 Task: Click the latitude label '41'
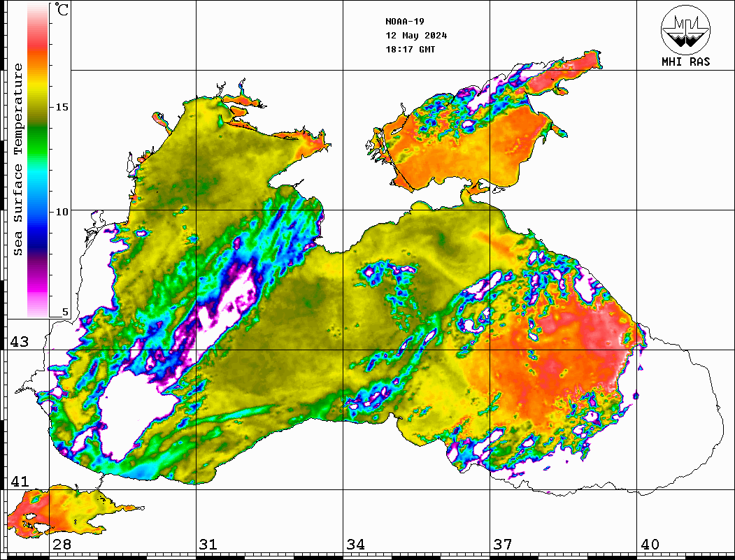point(19,482)
